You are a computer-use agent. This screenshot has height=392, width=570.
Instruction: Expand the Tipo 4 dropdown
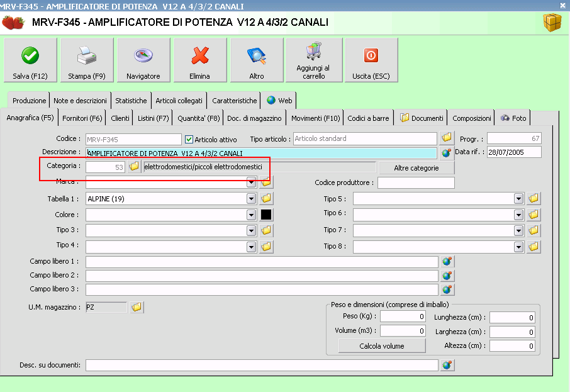point(251,247)
